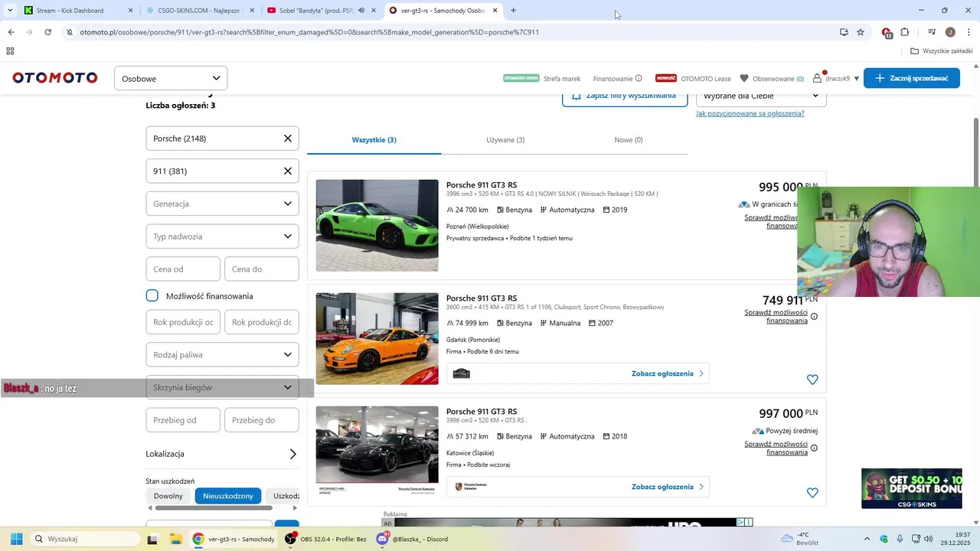Open the install app icon in address bar
The height and width of the screenshot is (551, 980).
[x=844, y=32]
